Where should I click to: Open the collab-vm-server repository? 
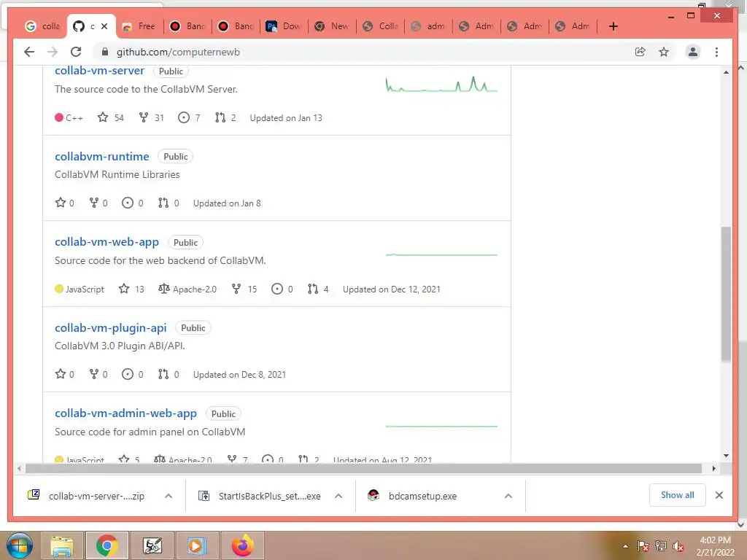pyautogui.click(x=99, y=71)
